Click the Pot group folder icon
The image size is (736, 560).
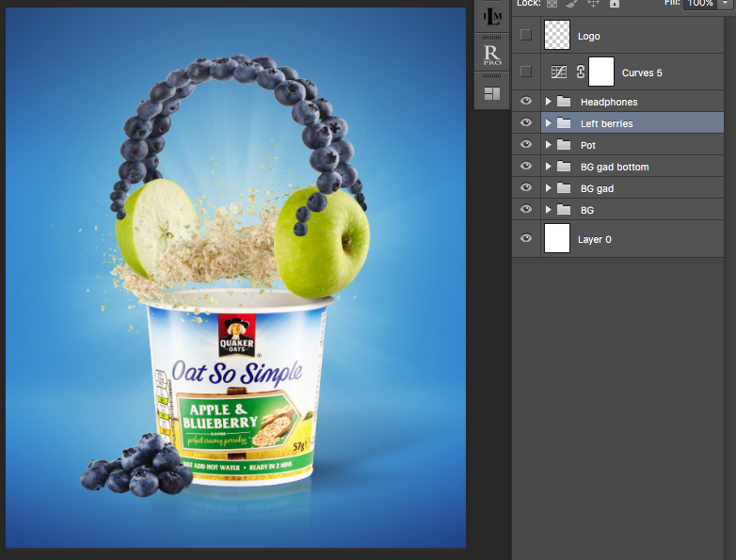(x=564, y=145)
